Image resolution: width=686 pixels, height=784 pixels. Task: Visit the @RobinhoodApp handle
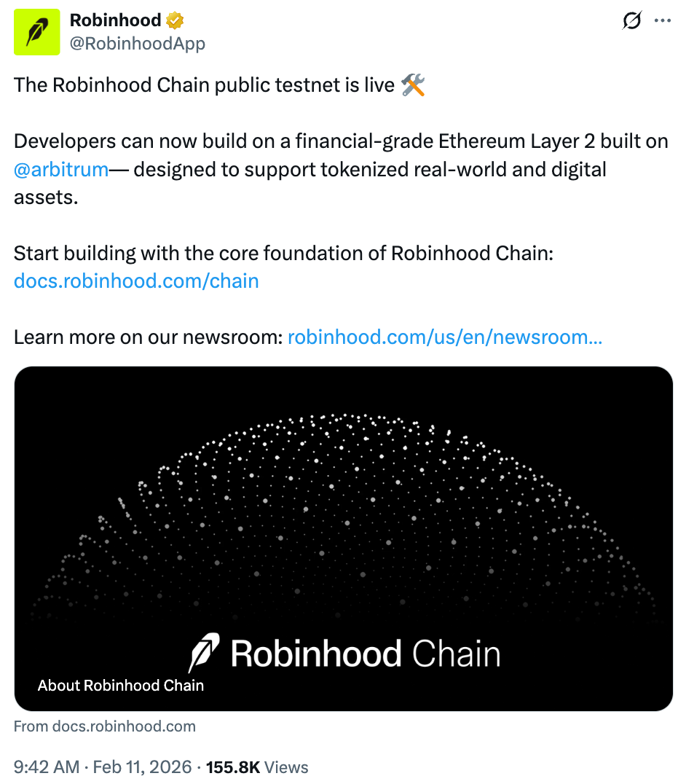[x=138, y=44]
